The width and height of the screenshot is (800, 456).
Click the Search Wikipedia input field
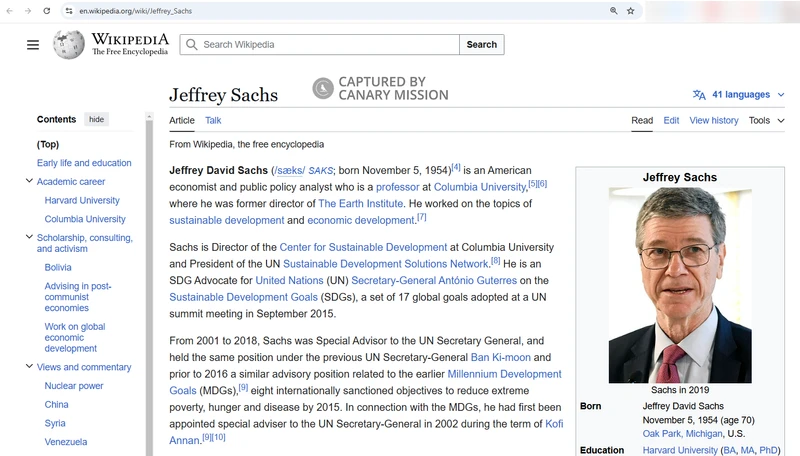point(319,44)
